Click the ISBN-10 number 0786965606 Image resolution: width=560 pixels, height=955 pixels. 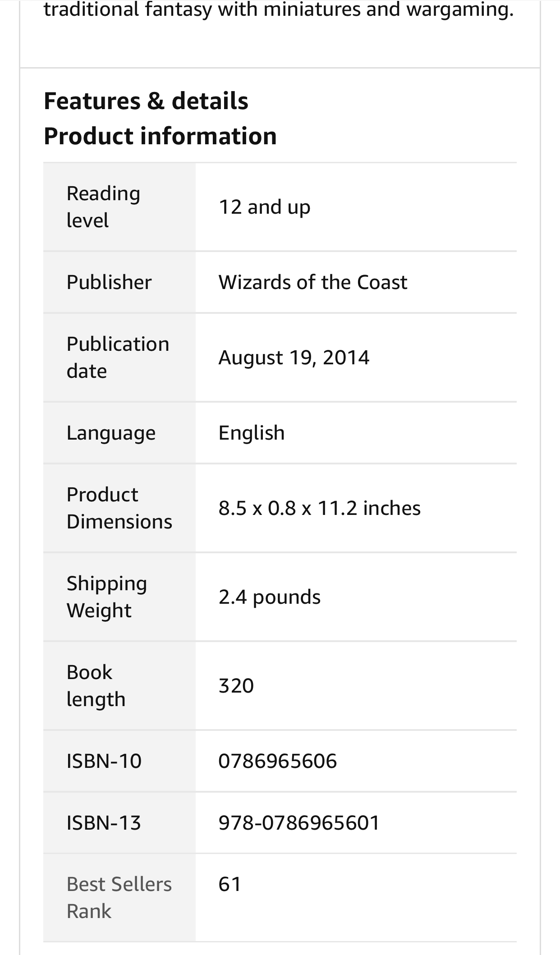[x=278, y=761]
